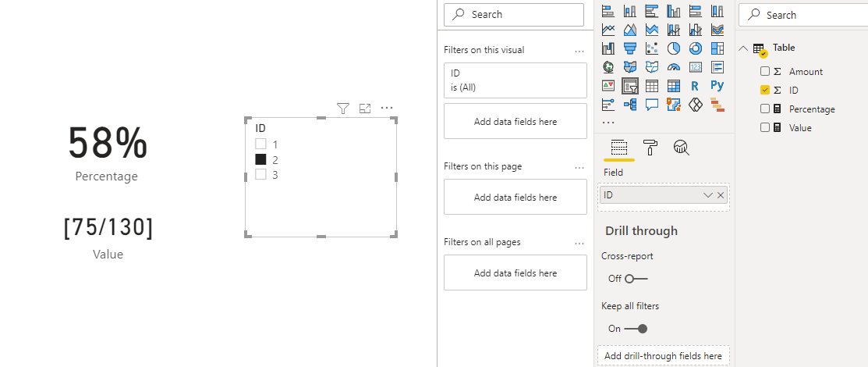Select the Stacked column chart visual
This screenshot has height=367, width=868.
pyautogui.click(x=630, y=10)
